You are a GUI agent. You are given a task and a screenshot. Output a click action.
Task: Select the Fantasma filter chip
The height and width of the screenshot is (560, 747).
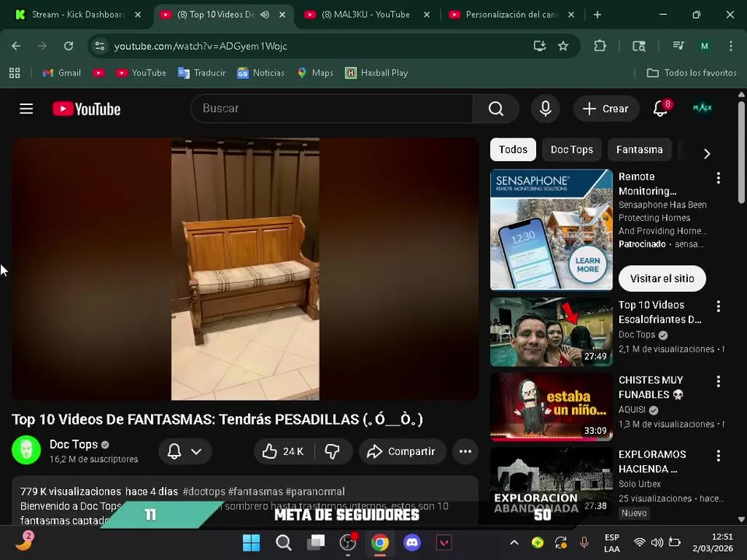click(640, 149)
